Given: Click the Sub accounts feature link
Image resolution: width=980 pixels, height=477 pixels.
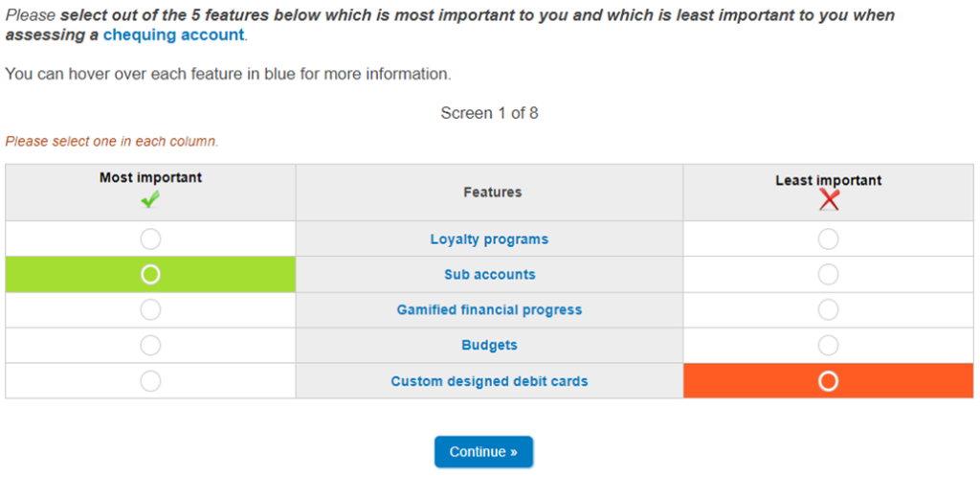Looking at the screenshot, I should point(489,275).
